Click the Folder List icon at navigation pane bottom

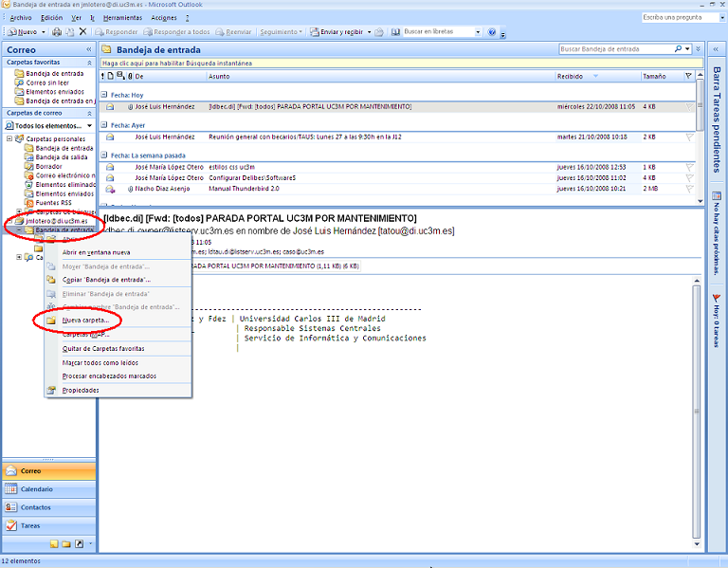click(x=66, y=544)
